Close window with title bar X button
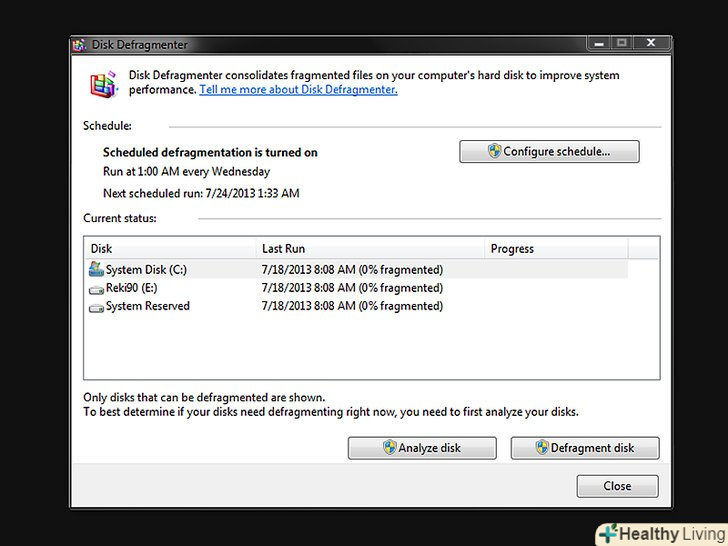Screen dimensions: 728x546 click(x=651, y=43)
